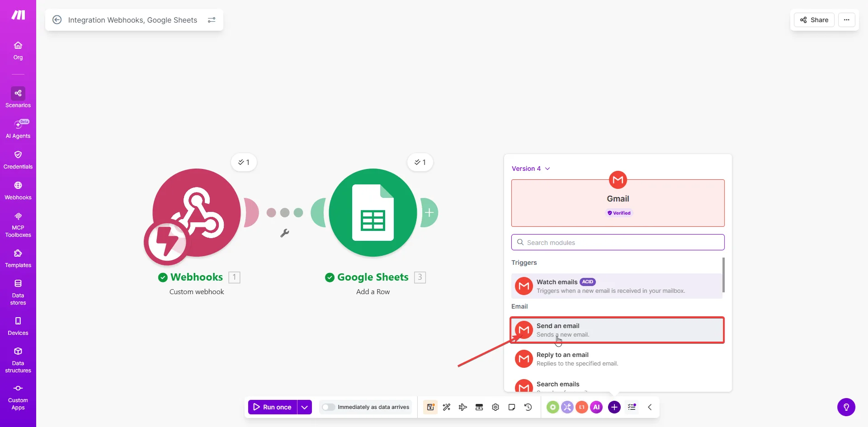Viewport: 868px width, 427px height.
Task: Open the version history clock icon
Action: coord(528,407)
